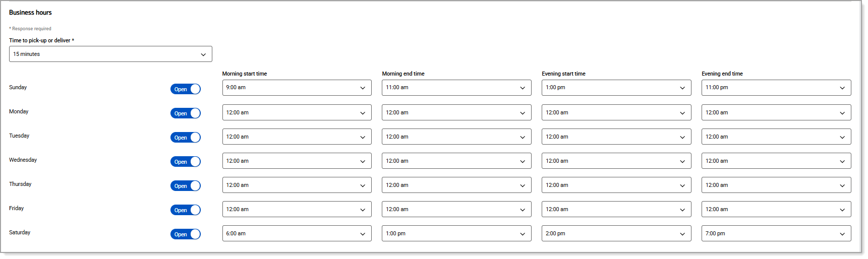Open Thursday evening end time dropdown
Screen dimensions: 868x259
pos(776,185)
